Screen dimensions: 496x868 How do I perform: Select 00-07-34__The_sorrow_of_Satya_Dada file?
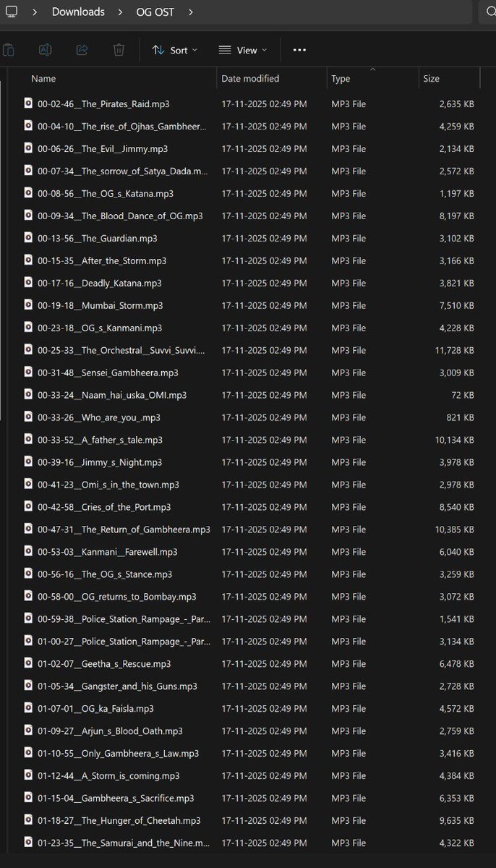pos(122,171)
